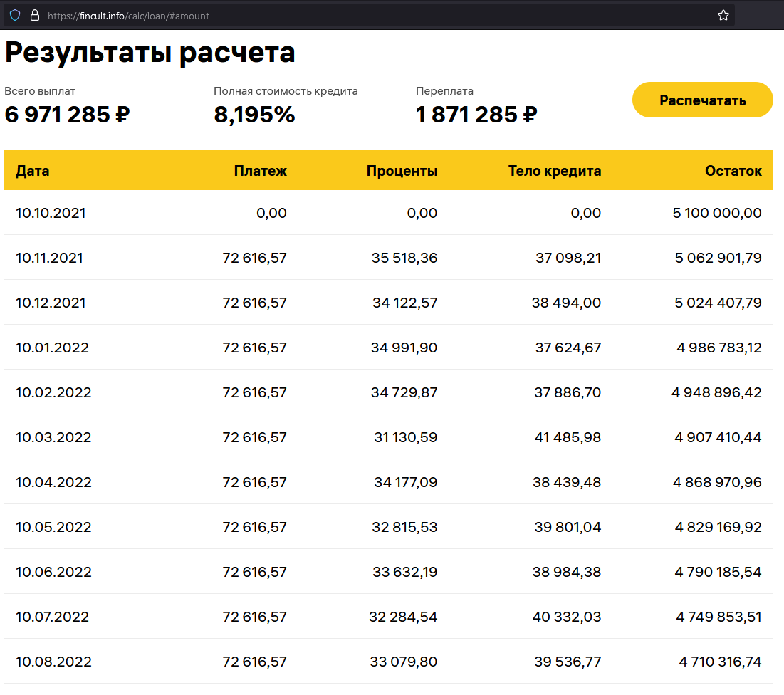Click the date 10.02.2022
The height and width of the screenshot is (695, 784).
coord(53,392)
